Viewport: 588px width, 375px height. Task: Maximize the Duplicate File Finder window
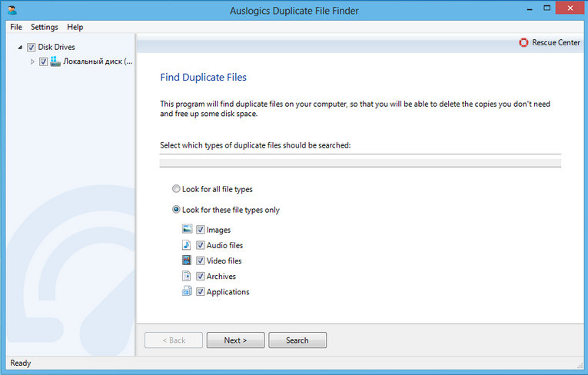pos(546,8)
